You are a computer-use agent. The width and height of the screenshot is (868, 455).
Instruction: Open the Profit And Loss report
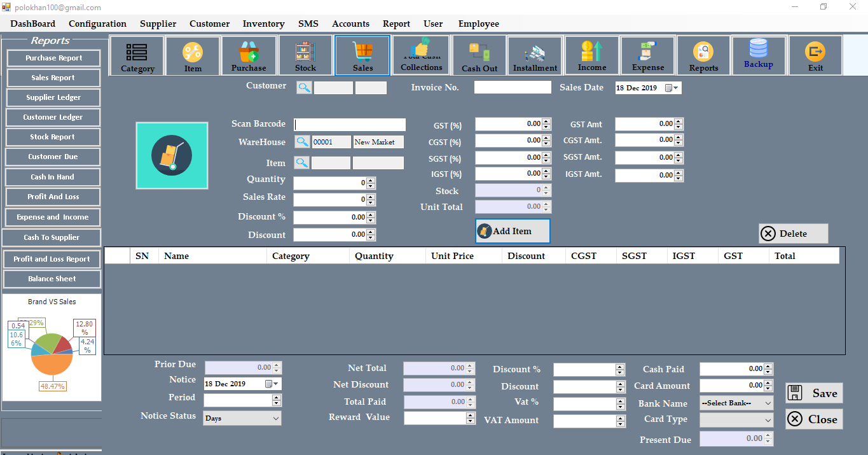tap(53, 197)
